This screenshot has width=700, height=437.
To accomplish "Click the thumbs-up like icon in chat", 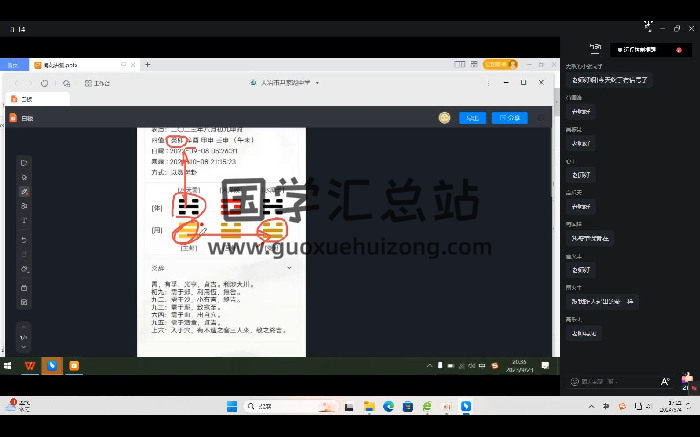I will 688,378.
